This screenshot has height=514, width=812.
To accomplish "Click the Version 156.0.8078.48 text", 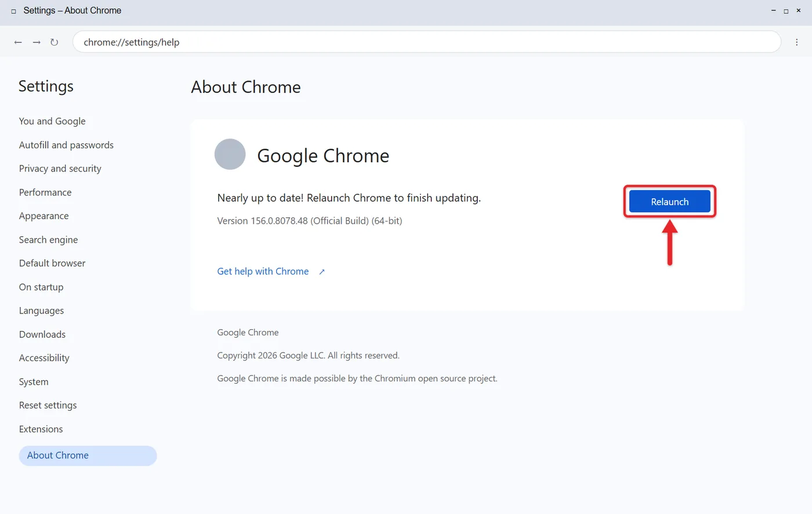I will 310,221.
